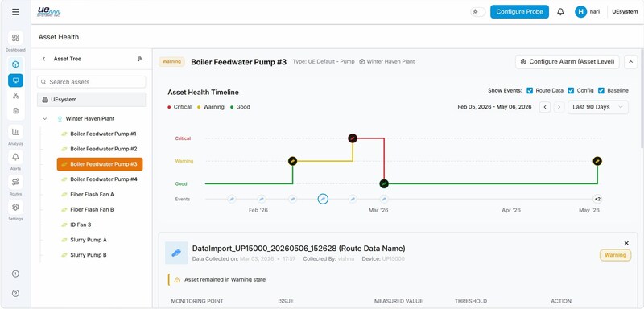Collapse the Asset Tree panel arrow
The width and height of the screenshot is (644, 309).
pyautogui.click(x=44, y=59)
